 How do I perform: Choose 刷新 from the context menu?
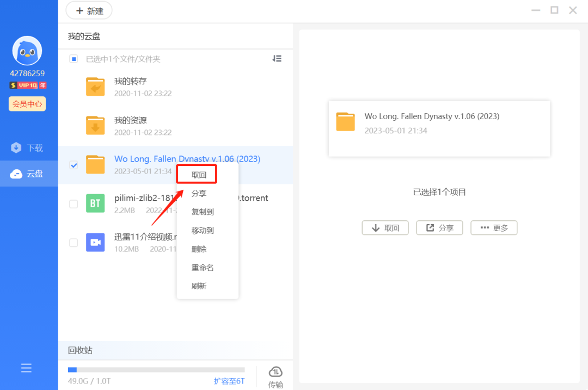pos(199,286)
